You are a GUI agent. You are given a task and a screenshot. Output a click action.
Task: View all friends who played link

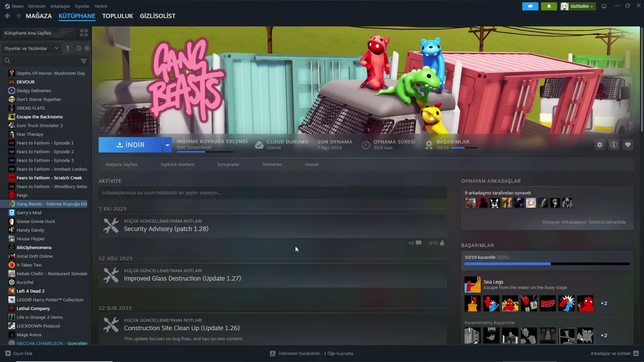[x=584, y=222]
